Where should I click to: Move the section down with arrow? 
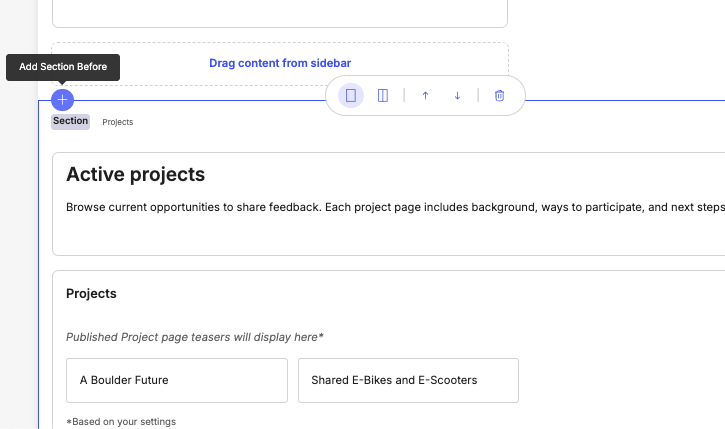457,96
